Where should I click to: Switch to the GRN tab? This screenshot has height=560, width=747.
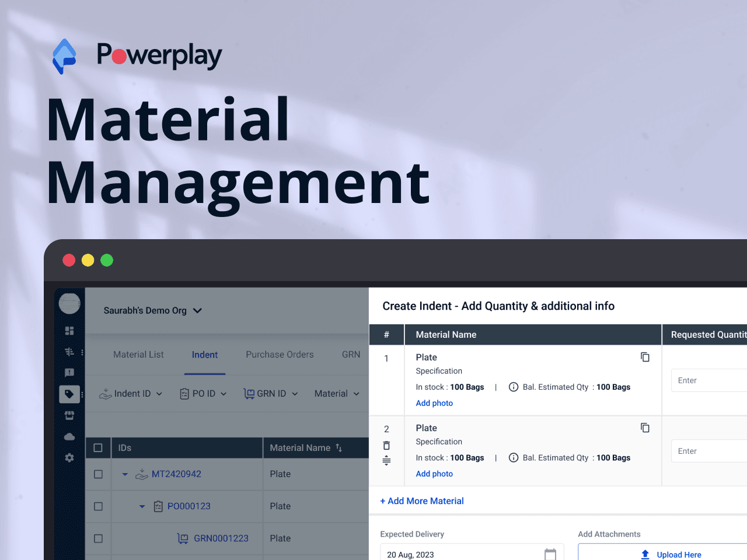[351, 355]
